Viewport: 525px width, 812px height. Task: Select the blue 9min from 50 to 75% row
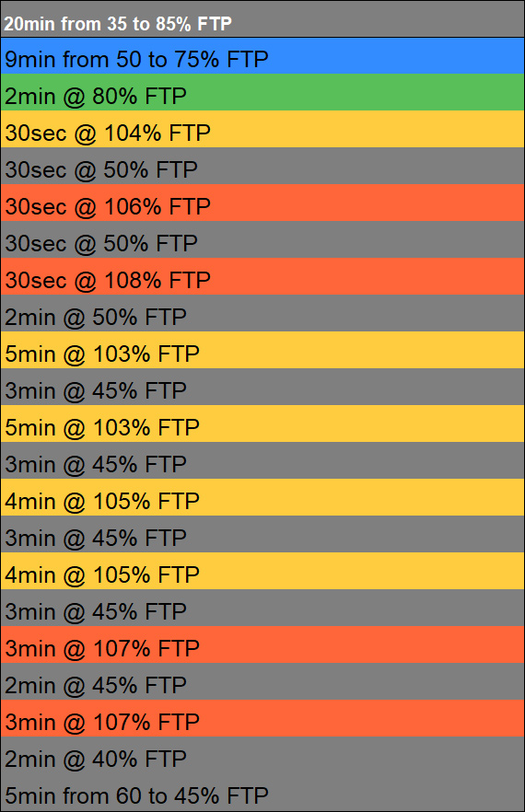coord(262,56)
